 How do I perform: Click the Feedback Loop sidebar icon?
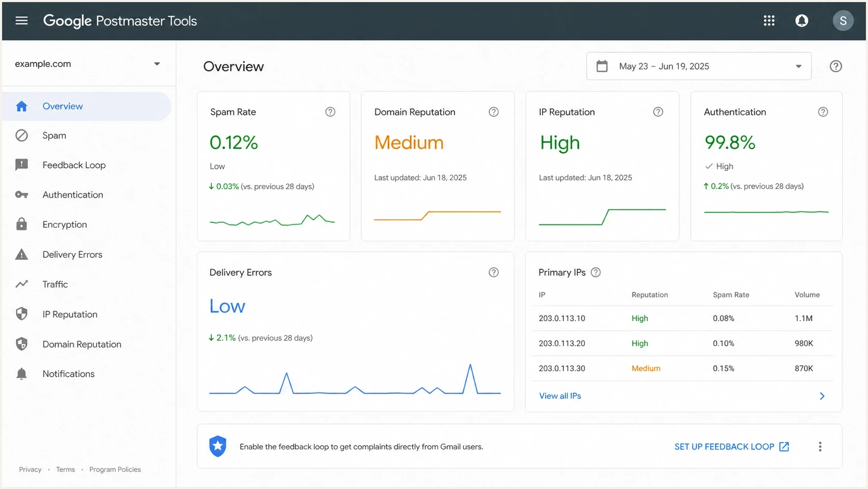[21, 165]
